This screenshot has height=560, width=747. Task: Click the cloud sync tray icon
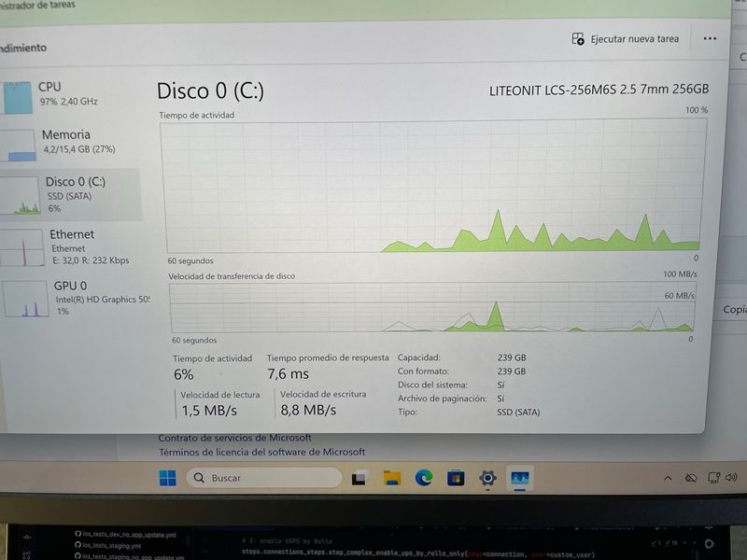[691, 478]
